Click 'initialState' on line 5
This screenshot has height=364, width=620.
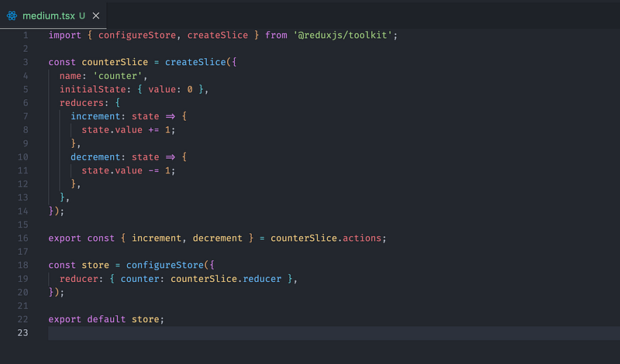click(92, 89)
